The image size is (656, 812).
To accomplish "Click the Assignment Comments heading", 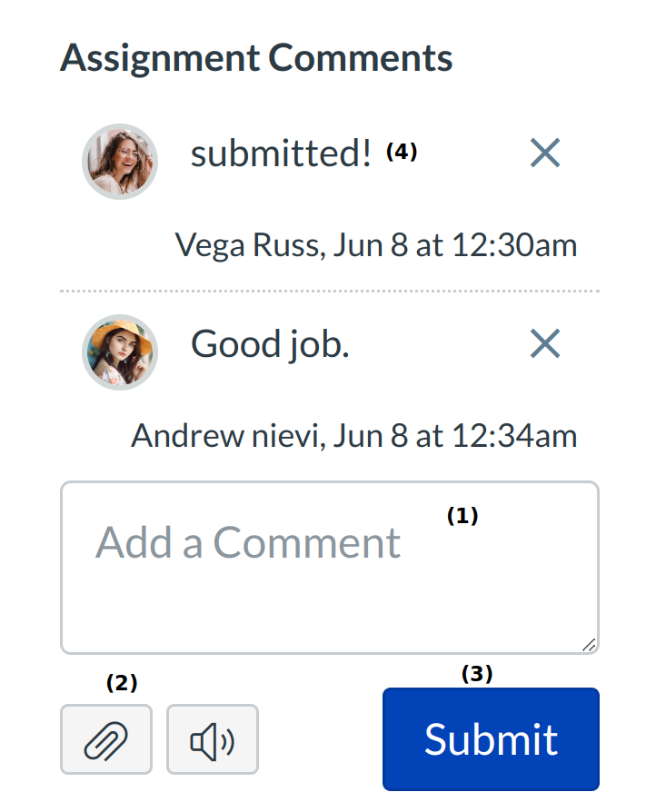I will click(x=256, y=58).
